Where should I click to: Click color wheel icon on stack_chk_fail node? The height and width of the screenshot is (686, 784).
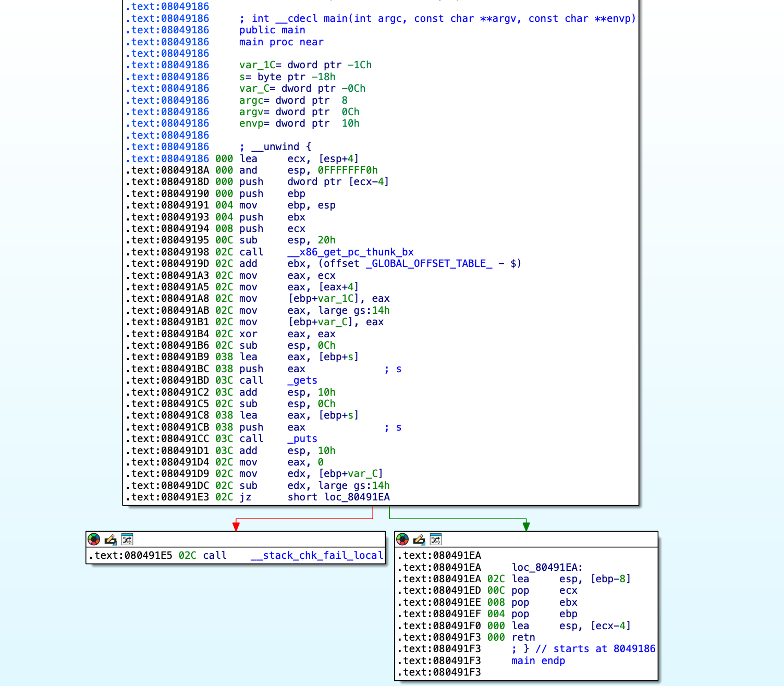[x=94, y=540]
